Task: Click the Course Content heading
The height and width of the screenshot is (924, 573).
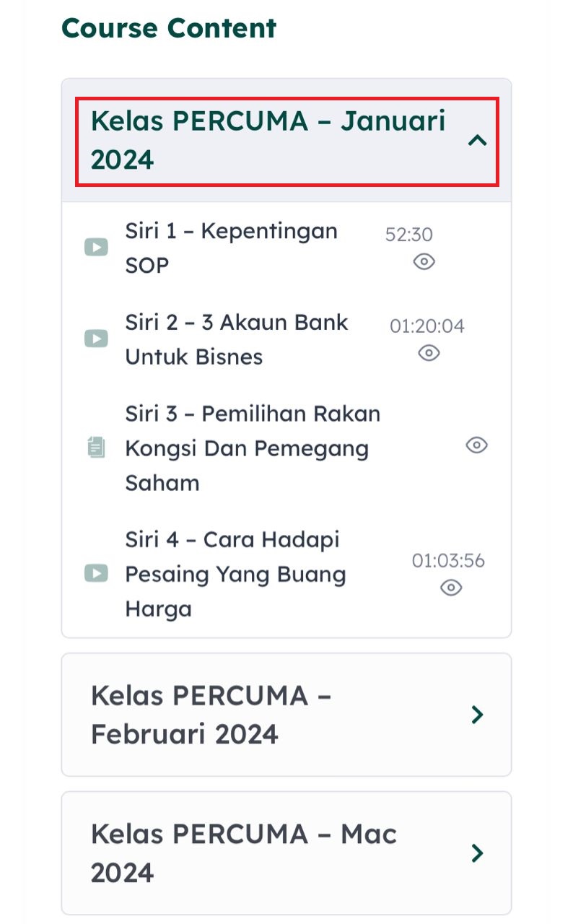Action: (169, 28)
